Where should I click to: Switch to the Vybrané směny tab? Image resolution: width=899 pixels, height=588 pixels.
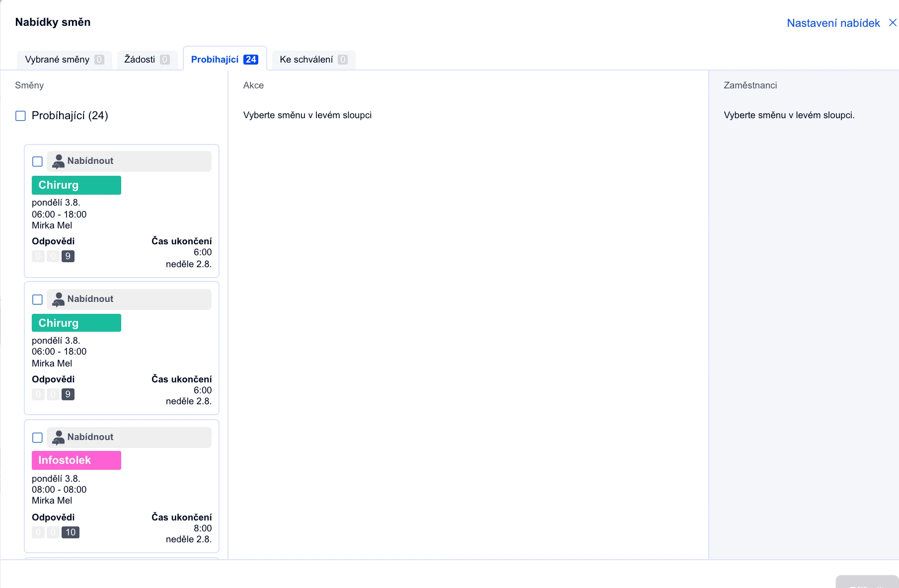[x=64, y=60]
